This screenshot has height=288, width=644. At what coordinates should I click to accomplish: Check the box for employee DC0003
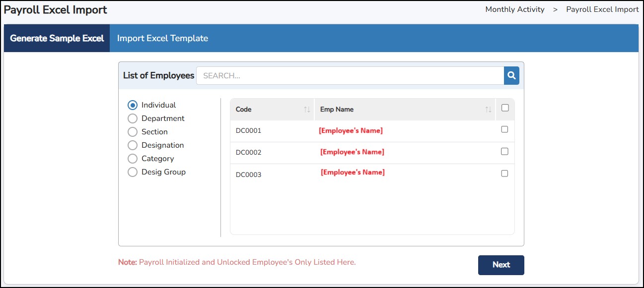pyautogui.click(x=504, y=173)
